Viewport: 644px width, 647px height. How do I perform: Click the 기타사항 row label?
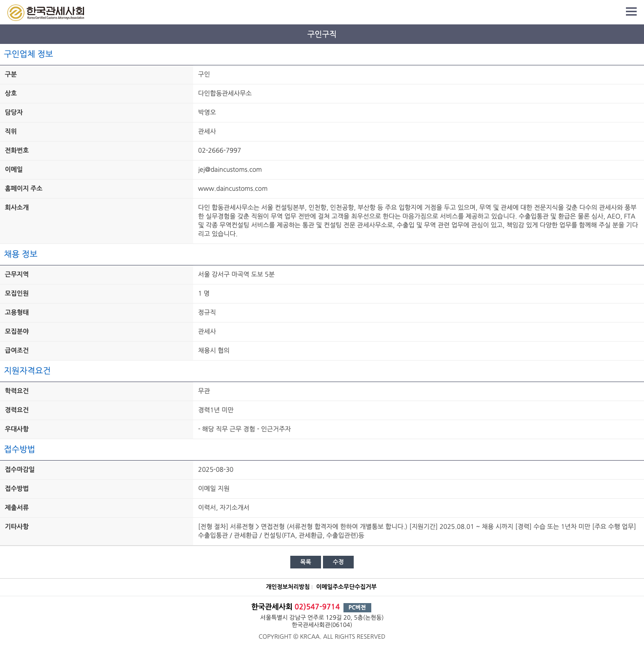(x=17, y=526)
